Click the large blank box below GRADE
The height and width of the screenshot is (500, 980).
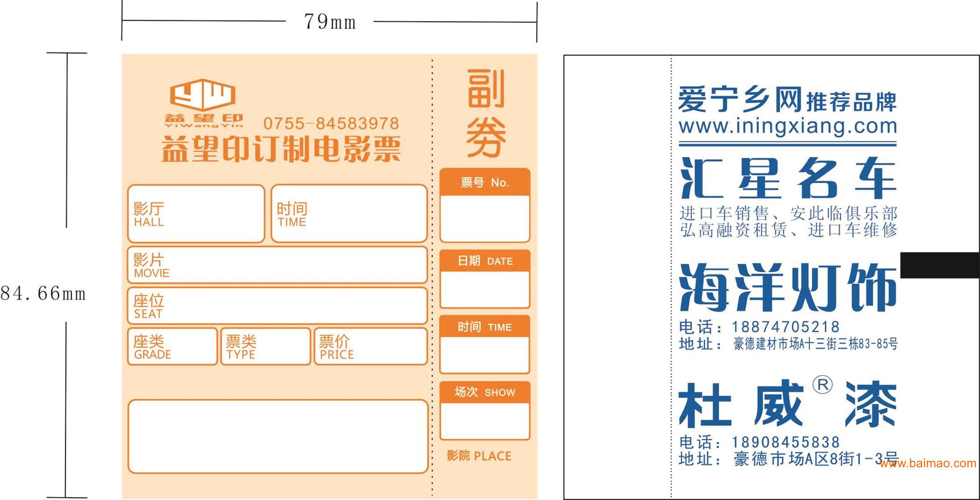tap(278, 437)
